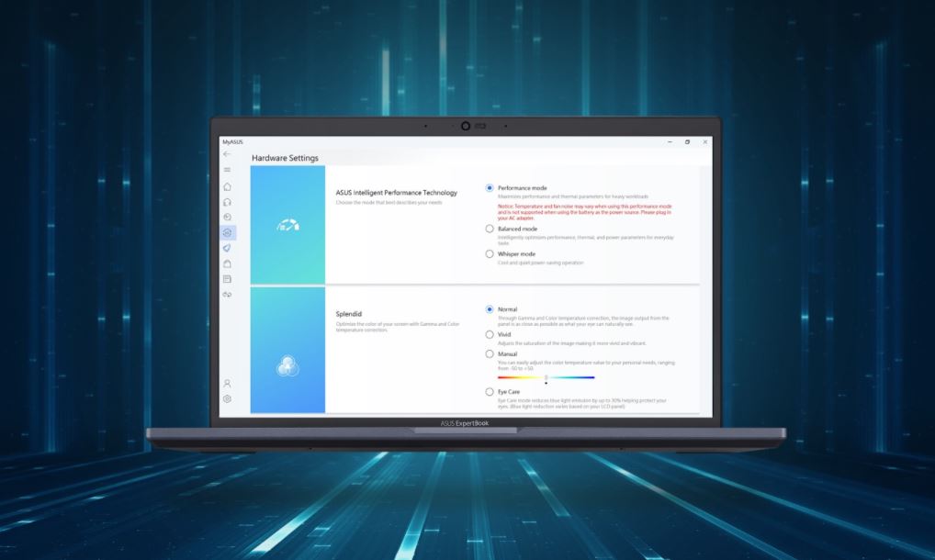Select Performance mode radio button
The width and height of the screenshot is (935, 560).
[x=490, y=188]
